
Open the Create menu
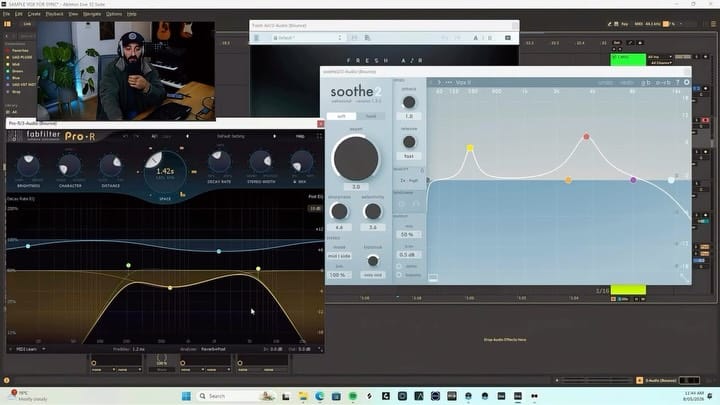34,14
